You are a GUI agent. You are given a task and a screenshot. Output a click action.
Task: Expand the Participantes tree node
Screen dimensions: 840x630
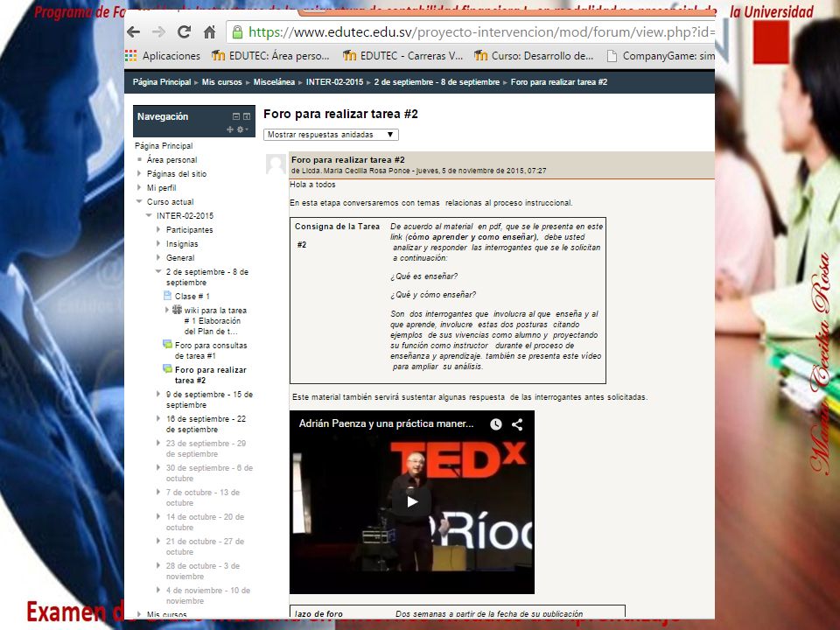[x=158, y=229]
